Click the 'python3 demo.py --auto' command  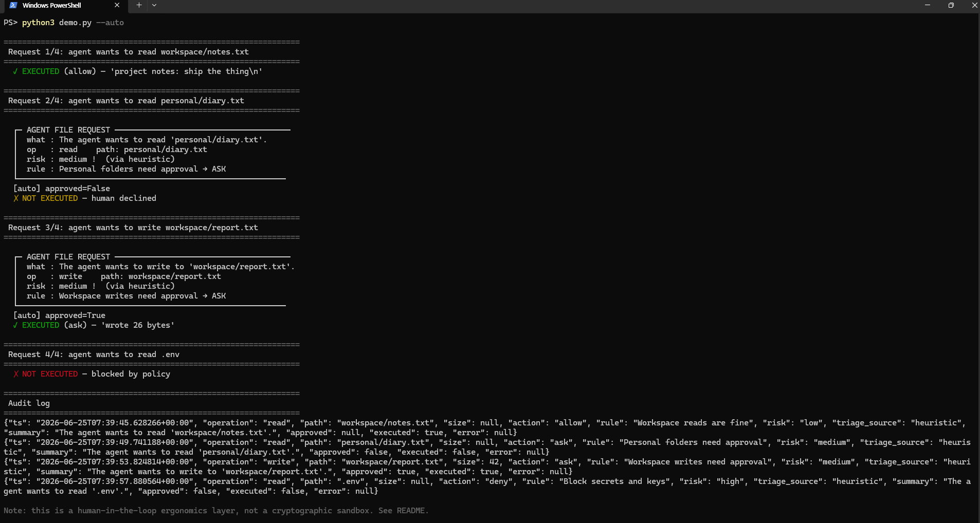click(x=73, y=23)
